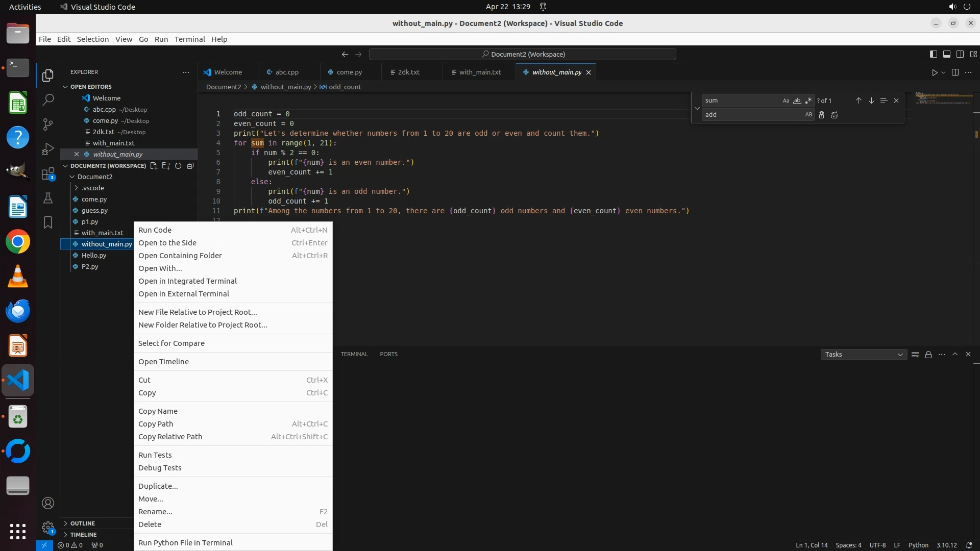
Task: Open the Run and Debug view
Action: pyautogui.click(x=48, y=149)
